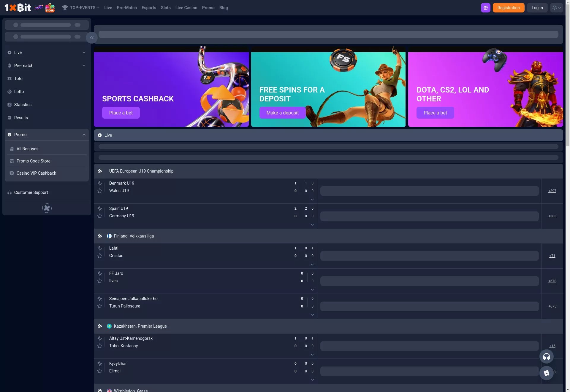
Task: Click the football icon next to UEFA European U19 Championship
Action: tap(100, 171)
